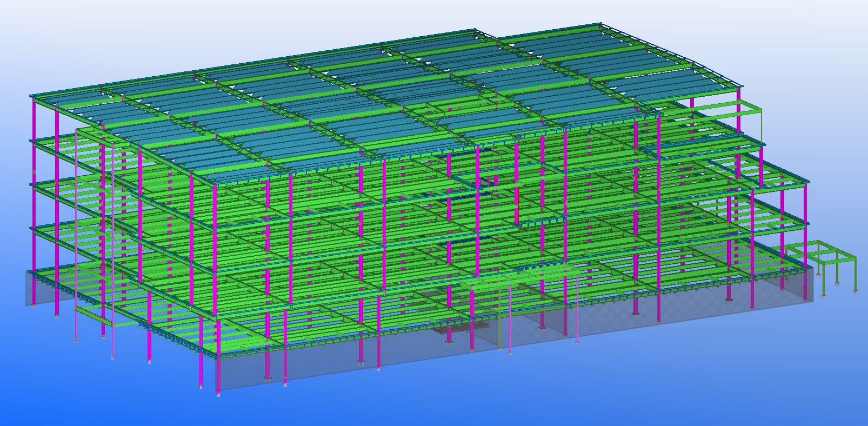Select the red column in the building center
This screenshot has width=868, height=426.
pos(517,205)
